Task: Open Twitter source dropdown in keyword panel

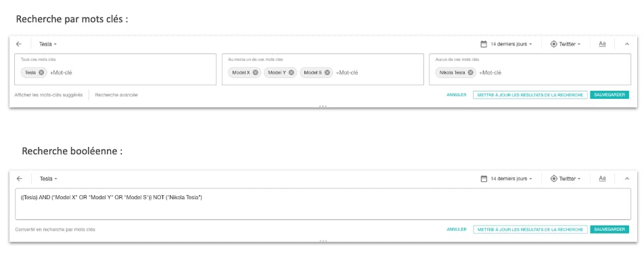Action: click(570, 44)
